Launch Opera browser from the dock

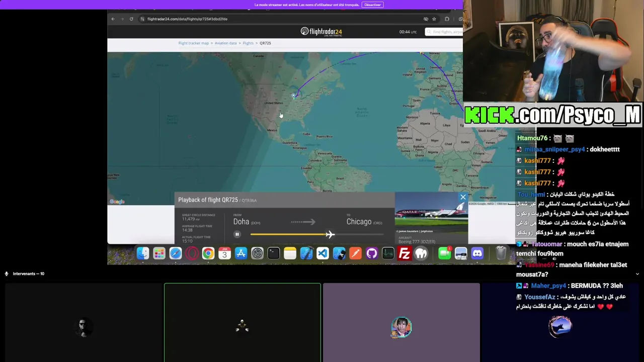click(192, 253)
